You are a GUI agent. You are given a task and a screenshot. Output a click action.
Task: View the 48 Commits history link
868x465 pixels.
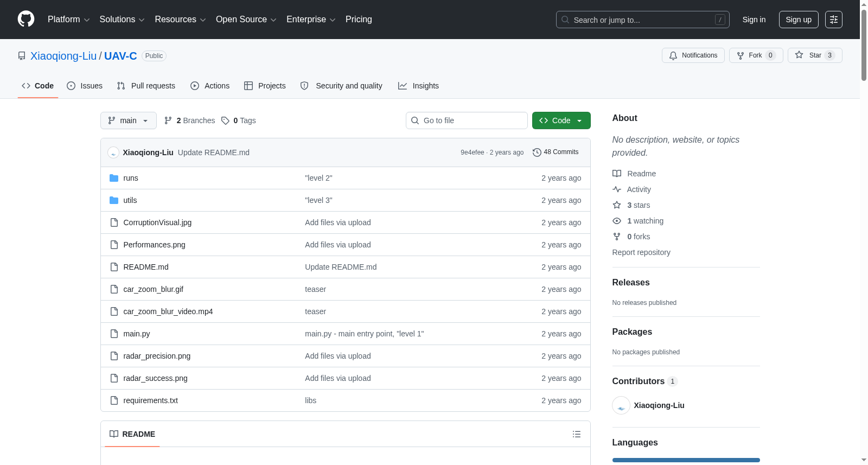tap(556, 152)
